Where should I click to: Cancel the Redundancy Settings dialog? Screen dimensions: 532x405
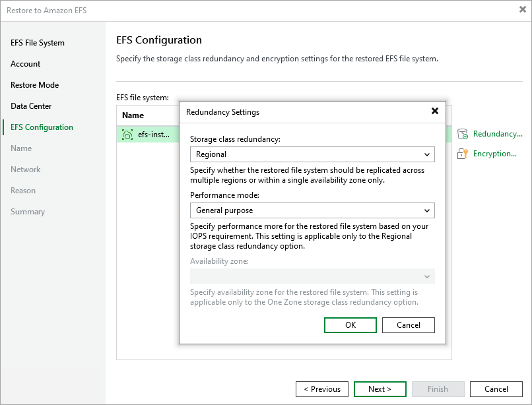click(409, 325)
